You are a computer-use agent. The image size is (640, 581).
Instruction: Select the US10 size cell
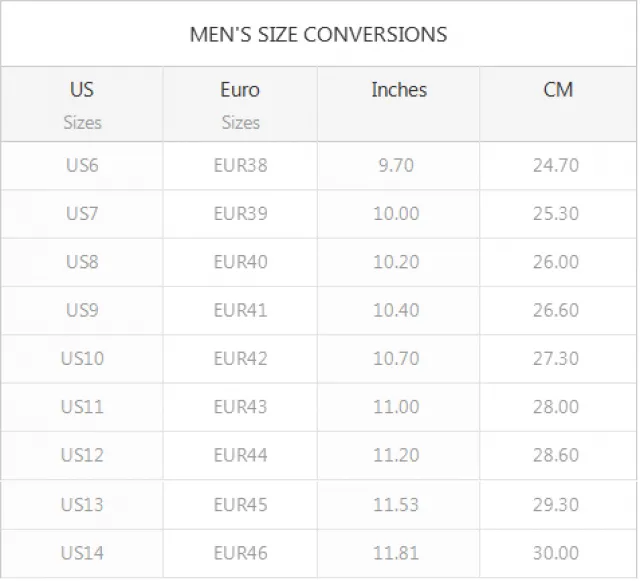point(82,358)
